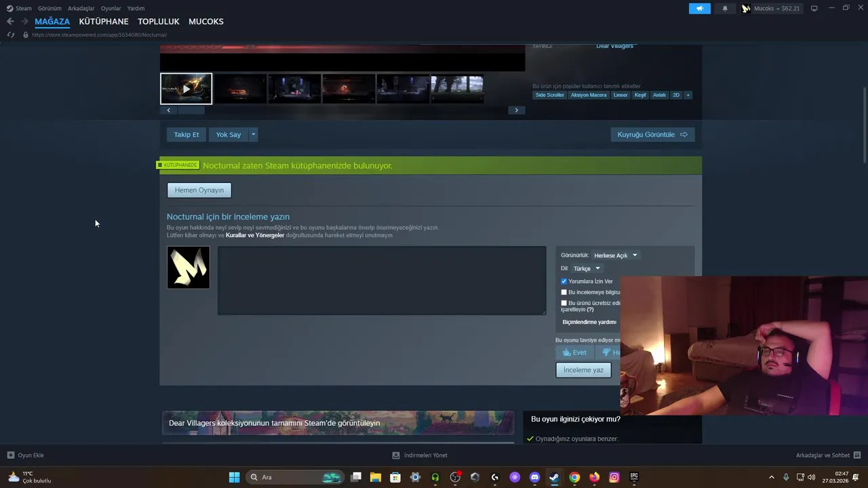
Task: Open the Windows Start menu
Action: [234, 477]
